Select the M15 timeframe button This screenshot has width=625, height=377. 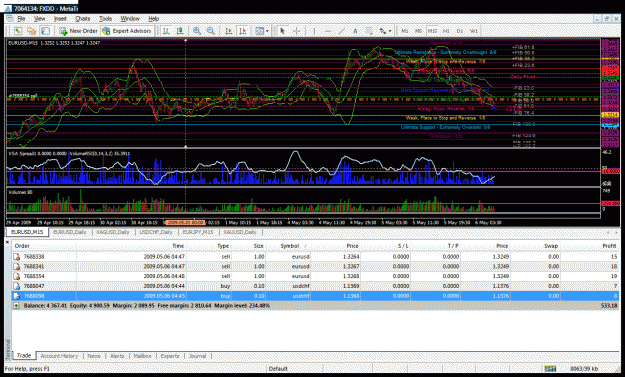coord(432,31)
